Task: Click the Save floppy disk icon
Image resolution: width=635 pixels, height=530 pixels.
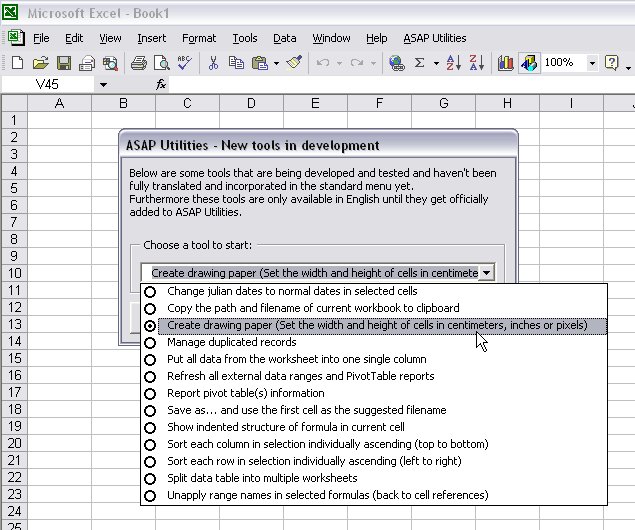Action: [x=64, y=63]
